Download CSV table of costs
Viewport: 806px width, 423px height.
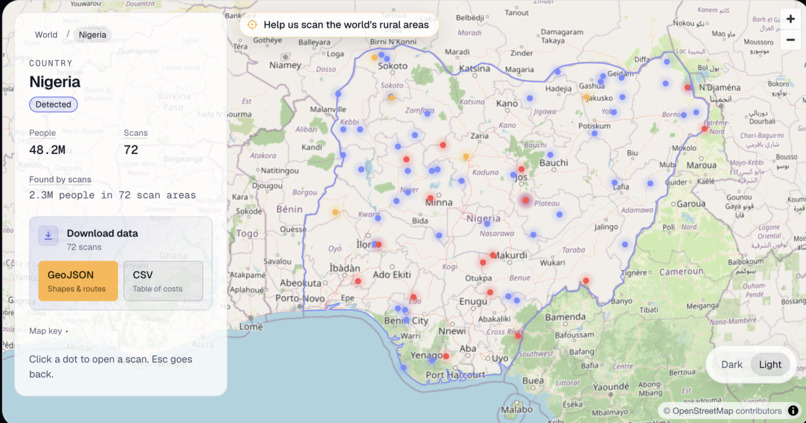(x=163, y=281)
